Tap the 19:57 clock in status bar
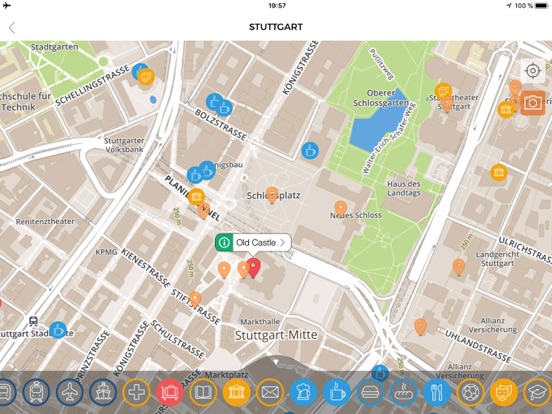The image size is (552, 414). (x=277, y=6)
